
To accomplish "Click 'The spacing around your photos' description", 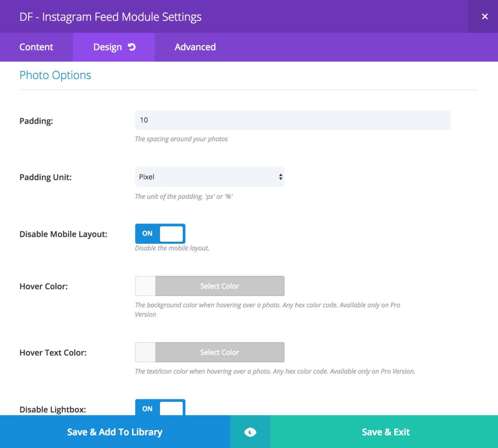I will (181, 139).
